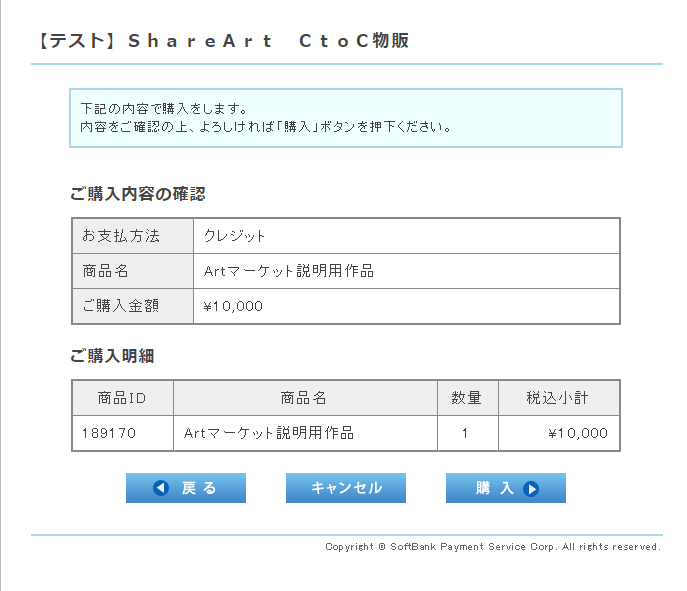Click the ¥10,000 purchase amount value
The width and height of the screenshot is (687, 591).
point(233,306)
